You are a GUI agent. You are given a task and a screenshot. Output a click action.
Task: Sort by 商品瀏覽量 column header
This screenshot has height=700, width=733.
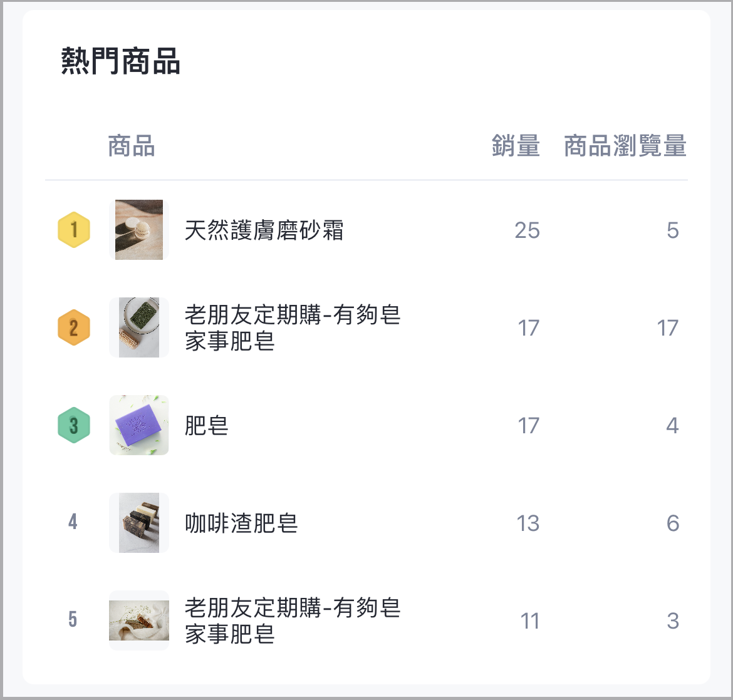(625, 145)
